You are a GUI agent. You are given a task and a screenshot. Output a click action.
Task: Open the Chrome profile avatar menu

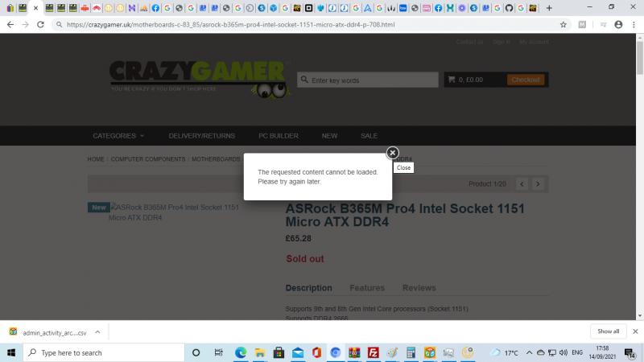coord(618,25)
